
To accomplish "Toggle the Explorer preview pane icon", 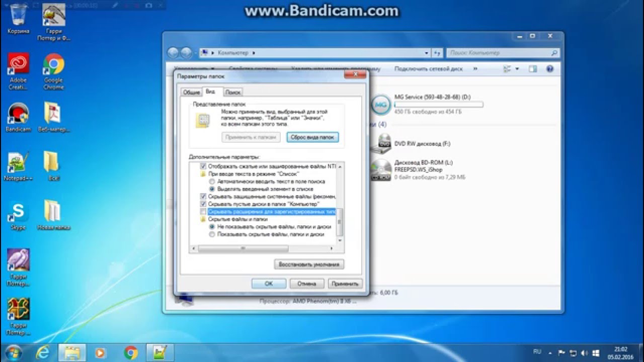I will (x=532, y=69).
